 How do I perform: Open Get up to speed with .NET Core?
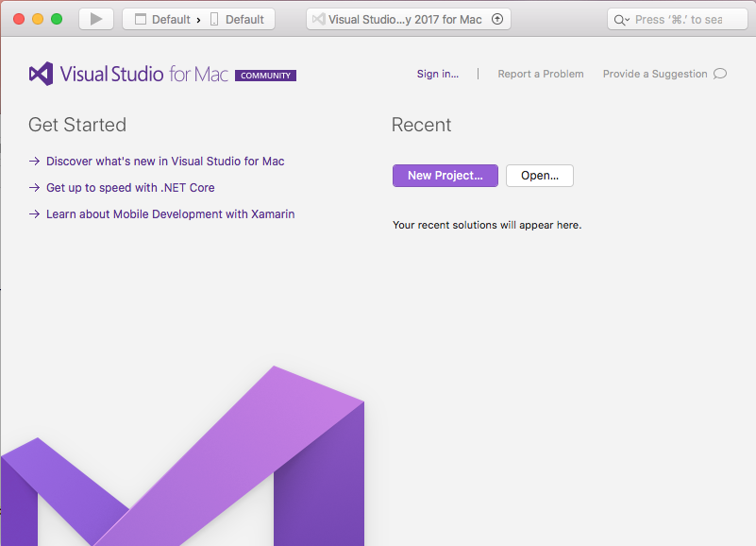point(130,188)
